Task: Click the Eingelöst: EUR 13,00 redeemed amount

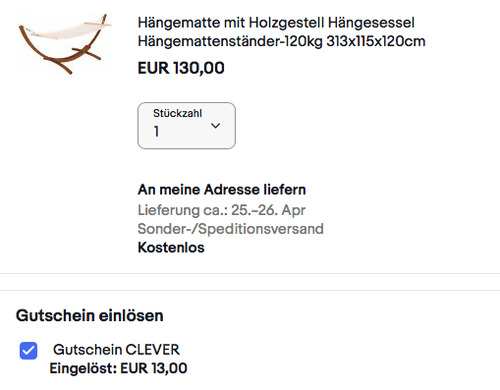Action: pyautogui.click(x=118, y=368)
